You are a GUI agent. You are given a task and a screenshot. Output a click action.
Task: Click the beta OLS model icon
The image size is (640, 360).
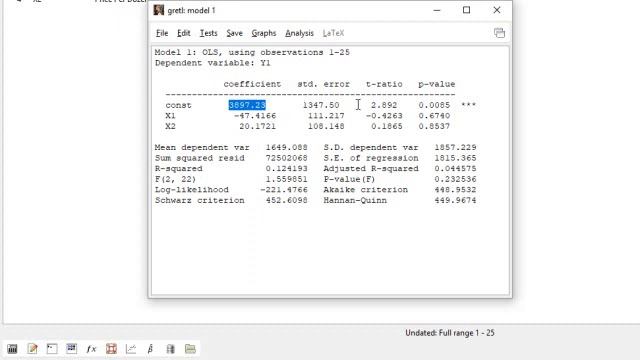(150, 349)
